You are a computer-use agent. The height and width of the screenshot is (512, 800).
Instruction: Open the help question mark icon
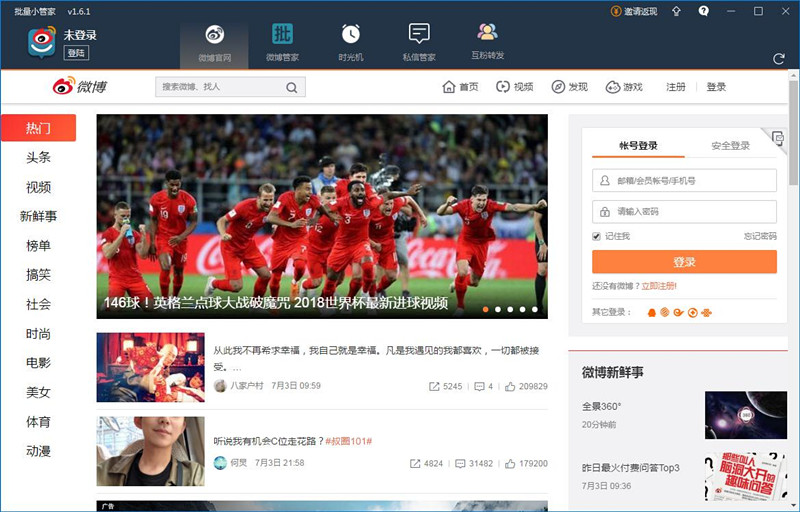[x=704, y=11]
